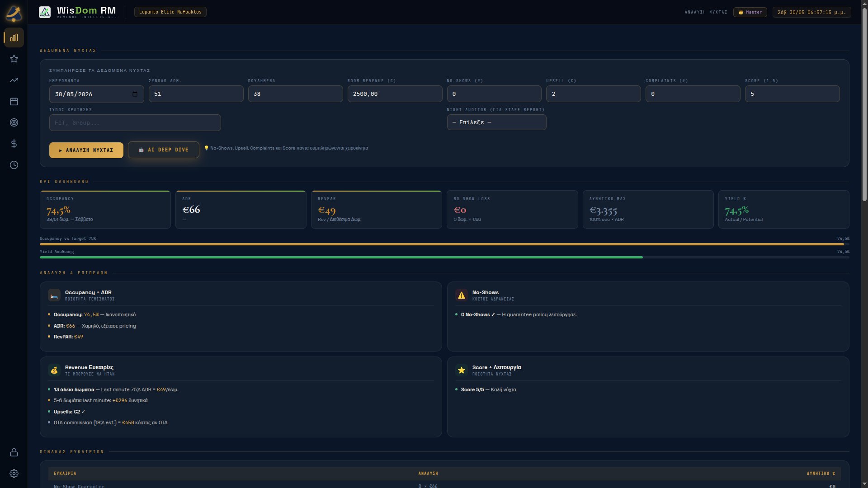This screenshot has height=488, width=868.
Task: Open the star favorites sidebar icon
Action: pos(14,59)
